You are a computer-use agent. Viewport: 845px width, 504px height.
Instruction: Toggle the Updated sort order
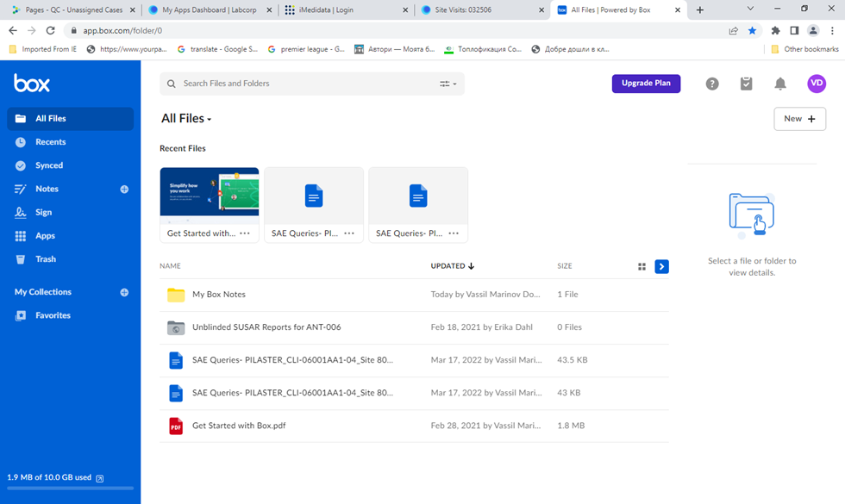[452, 266]
